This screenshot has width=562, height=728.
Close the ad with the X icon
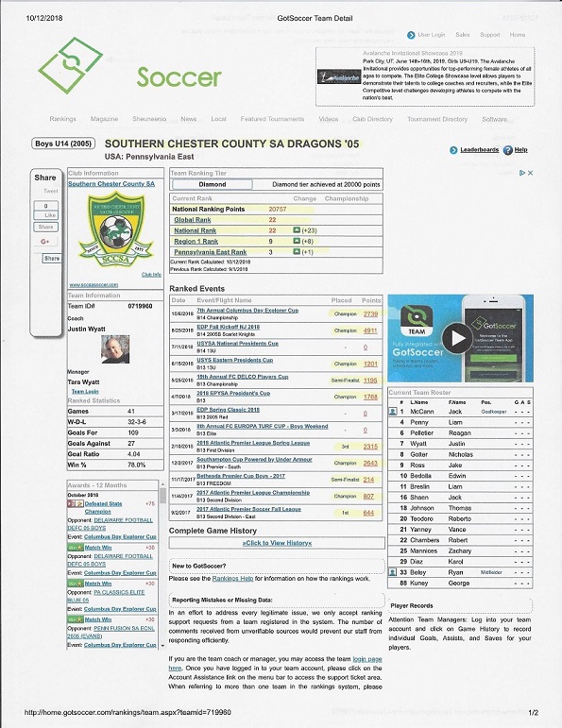click(531, 173)
